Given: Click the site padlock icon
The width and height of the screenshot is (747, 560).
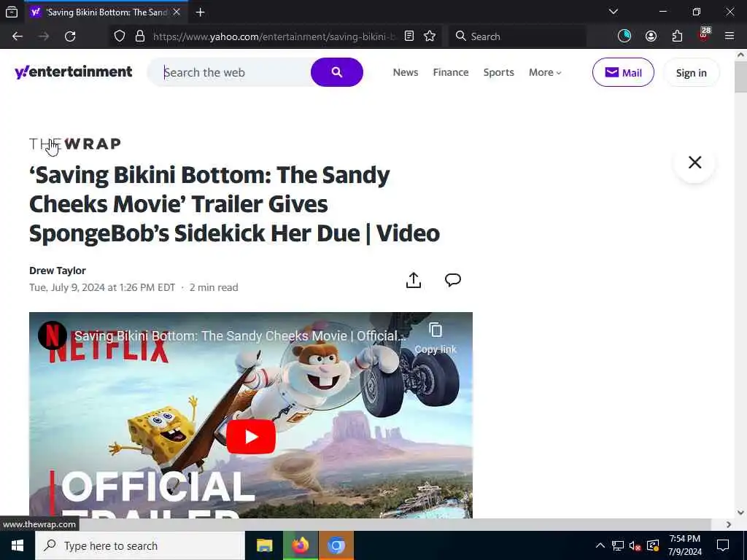Looking at the screenshot, I should tap(139, 36).
